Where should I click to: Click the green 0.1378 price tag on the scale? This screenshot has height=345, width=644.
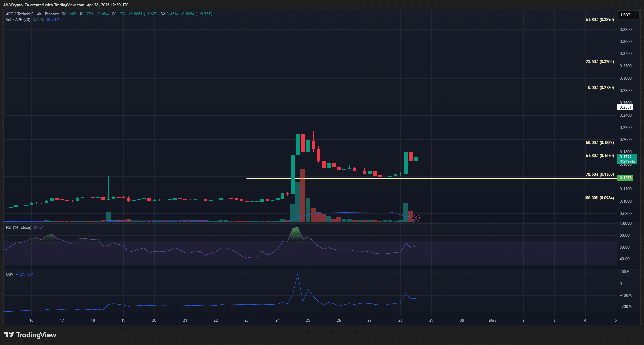pyautogui.click(x=625, y=178)
